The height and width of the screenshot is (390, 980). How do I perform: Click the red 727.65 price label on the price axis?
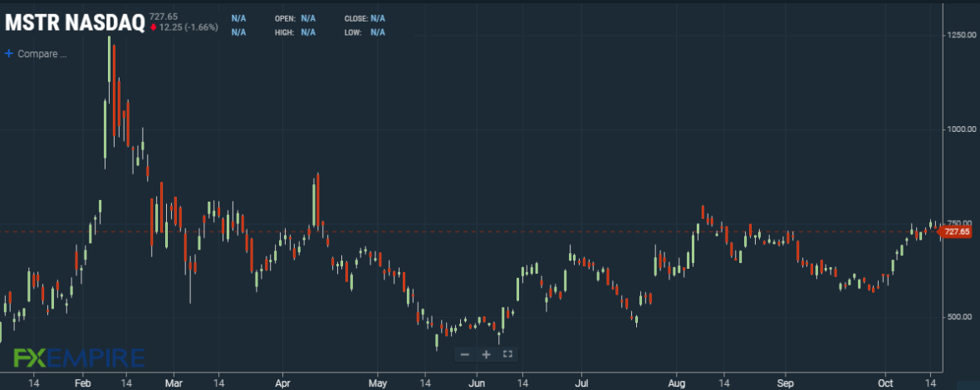pos(955,232)
